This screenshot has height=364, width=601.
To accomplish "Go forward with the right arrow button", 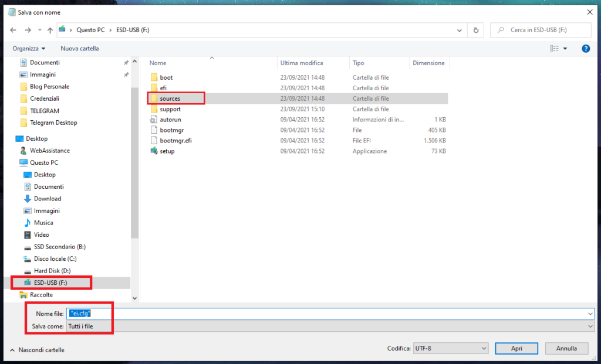I will (x=28, y=30).
